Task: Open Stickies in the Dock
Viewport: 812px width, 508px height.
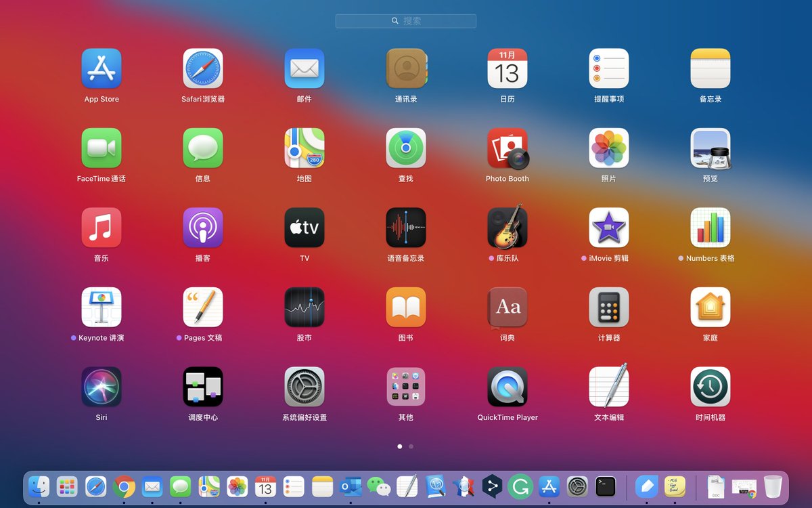Action: click(x=675, y=486)
